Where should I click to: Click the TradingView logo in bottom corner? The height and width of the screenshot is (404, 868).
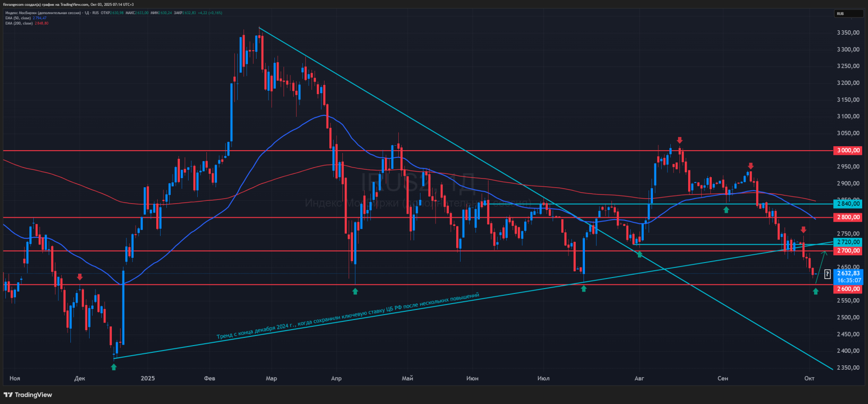pyautogui.click(x=28, y=395)
